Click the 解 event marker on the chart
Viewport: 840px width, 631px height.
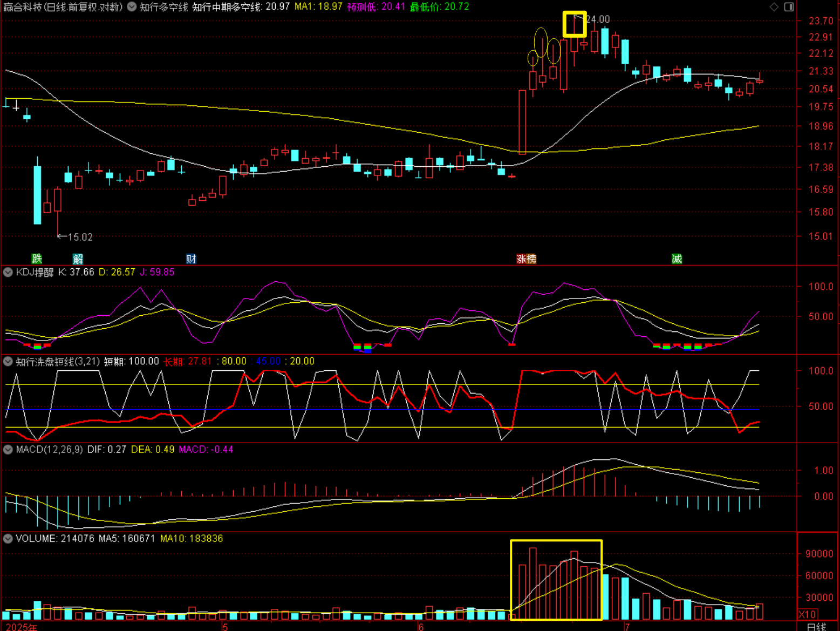point(78,259)
